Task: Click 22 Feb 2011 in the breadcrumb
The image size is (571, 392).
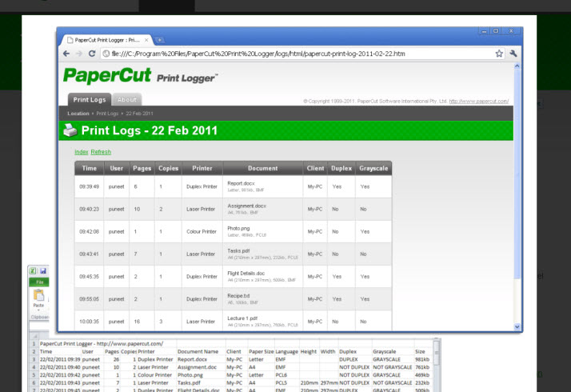Action: click(139, 114)
